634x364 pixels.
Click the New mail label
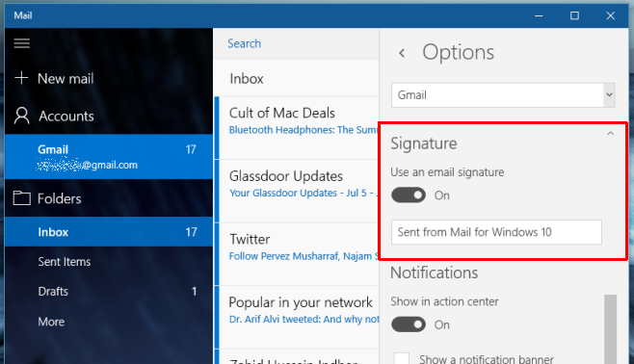[66, 78]
